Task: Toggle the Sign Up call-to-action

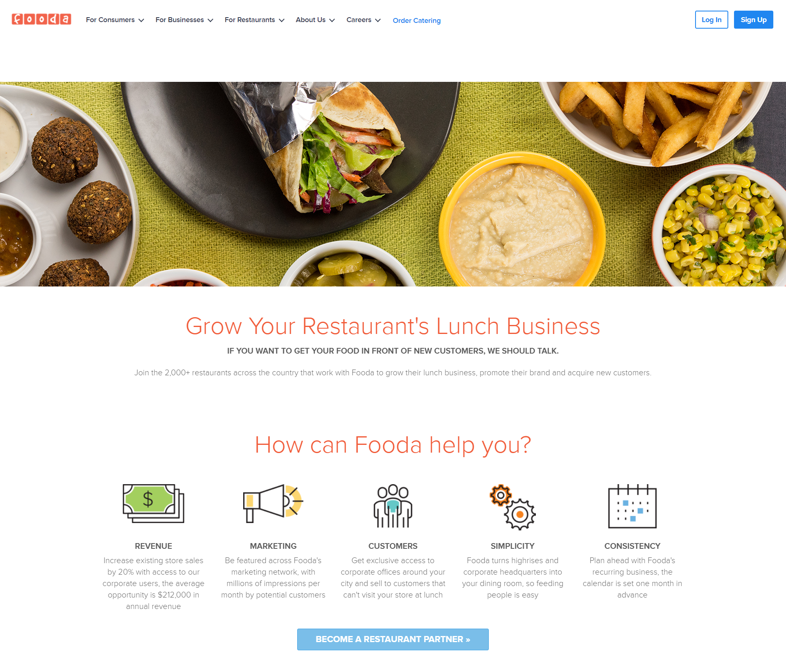Action: (753, 20)
